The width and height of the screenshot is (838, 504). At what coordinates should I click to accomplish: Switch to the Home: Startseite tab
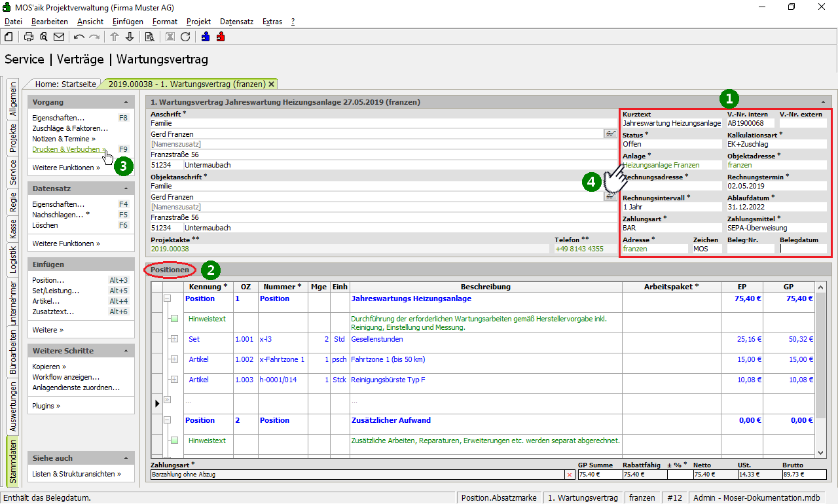65,84
